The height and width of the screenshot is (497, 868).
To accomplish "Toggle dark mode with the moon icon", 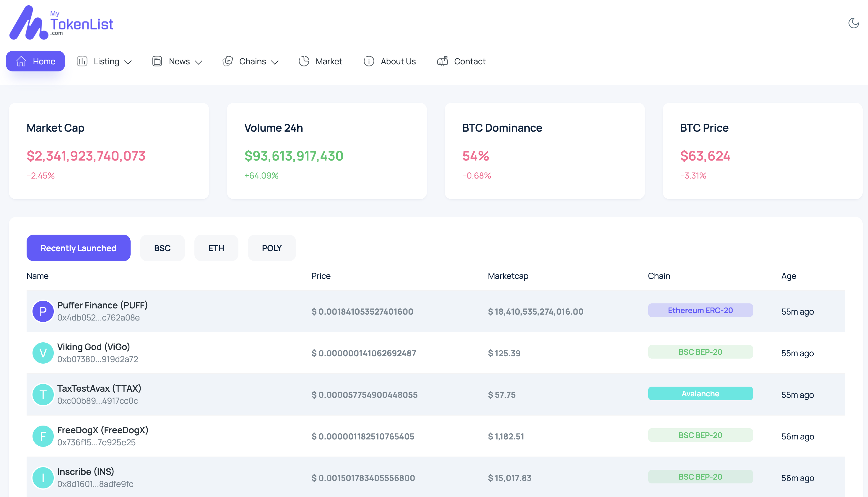I will click(x=854, y=23).
